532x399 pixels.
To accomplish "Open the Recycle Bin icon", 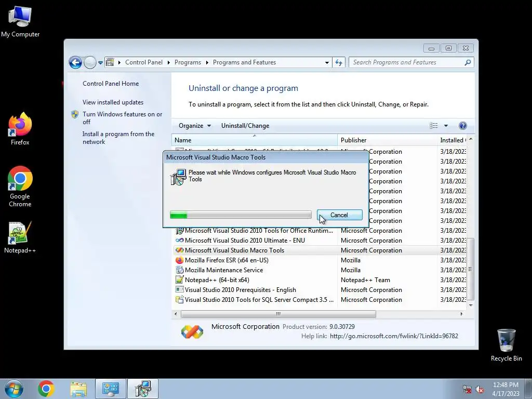I will [506, 345].
